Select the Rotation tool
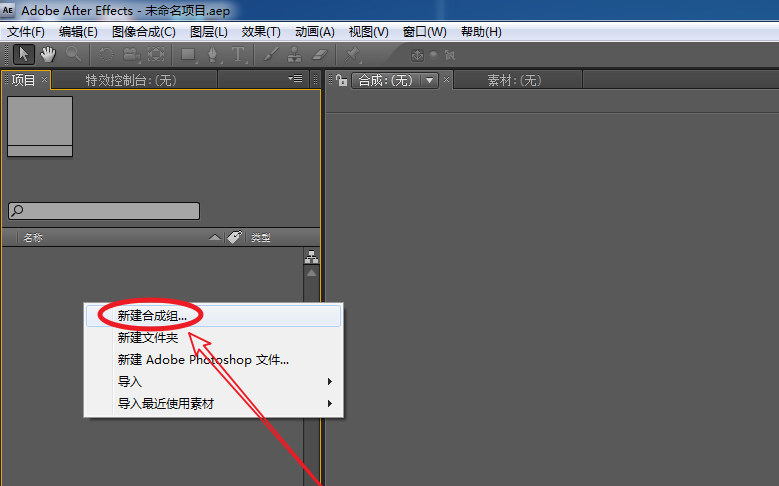The height and width of the screenshot is (486, 779). (x=106, y=54)
